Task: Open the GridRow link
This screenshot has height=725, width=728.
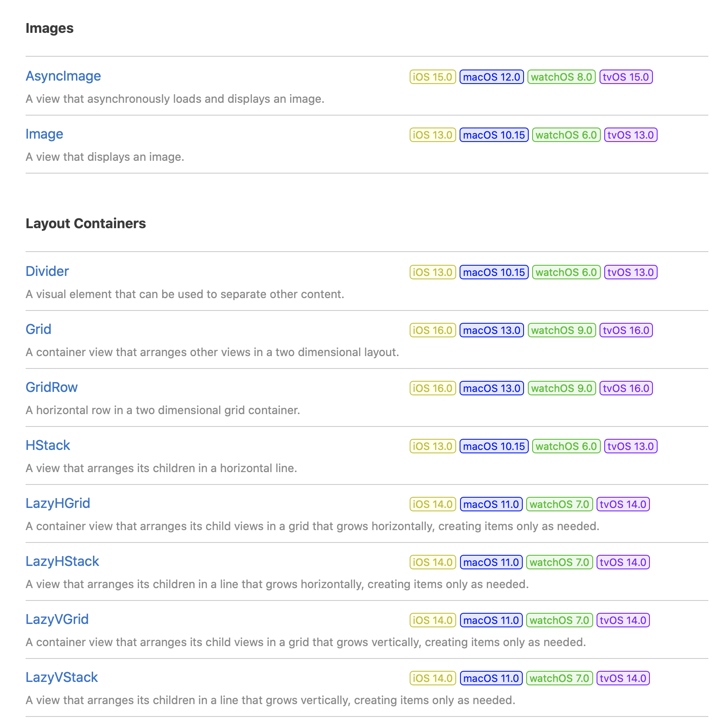Action: click(x=52, y=387)
